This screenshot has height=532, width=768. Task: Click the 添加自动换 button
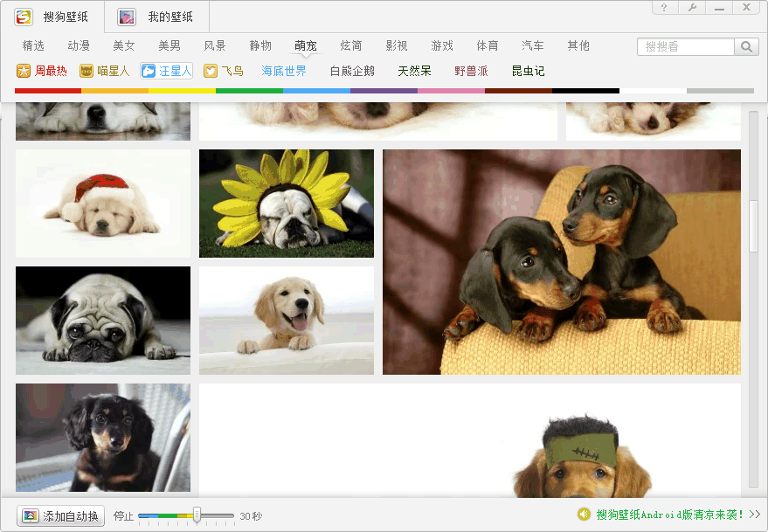click(61, 516)
